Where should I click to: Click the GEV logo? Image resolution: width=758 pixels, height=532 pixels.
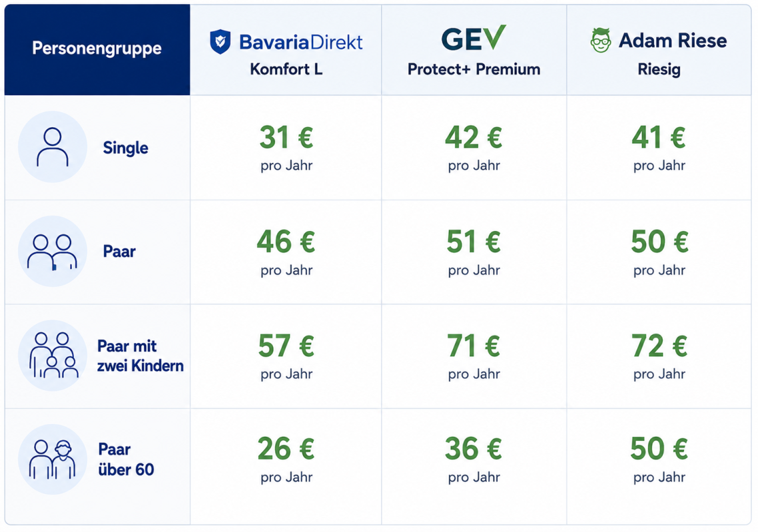tap(474, 38)
